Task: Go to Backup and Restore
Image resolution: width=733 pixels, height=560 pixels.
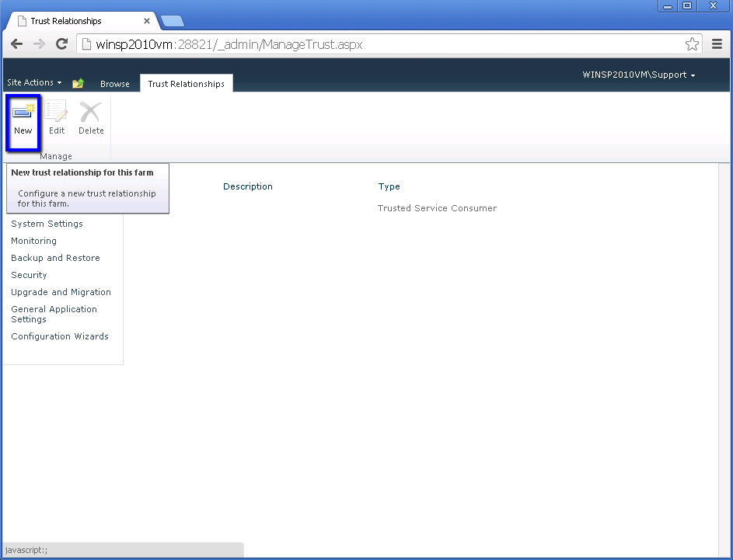Action: click(x=55, y=258)
